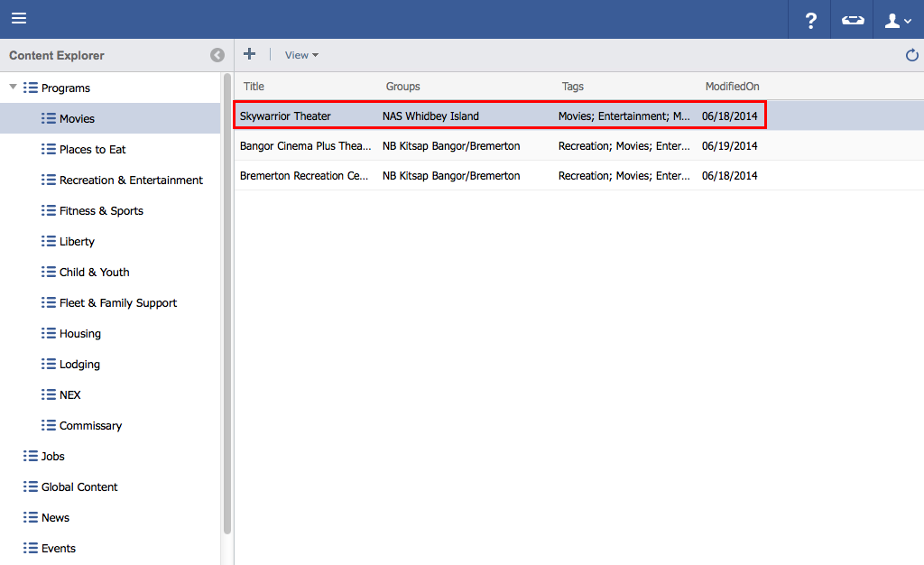The height and width of the screenshot is (565, 924).
Task: Click the help question mark icon
Action: 810,20
